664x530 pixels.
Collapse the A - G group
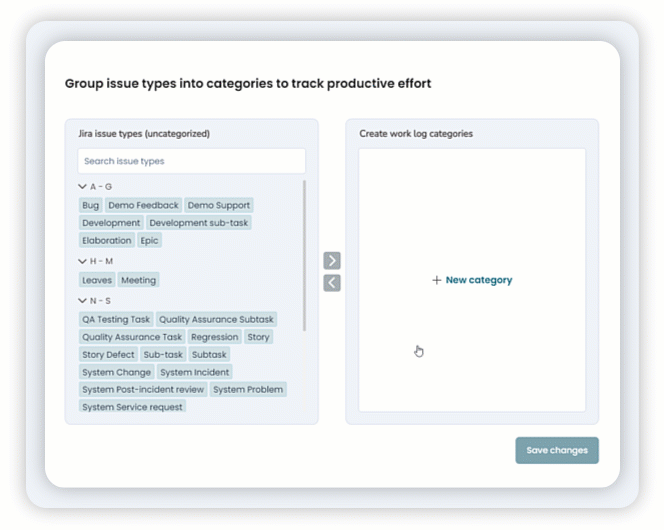pos(83,187)
